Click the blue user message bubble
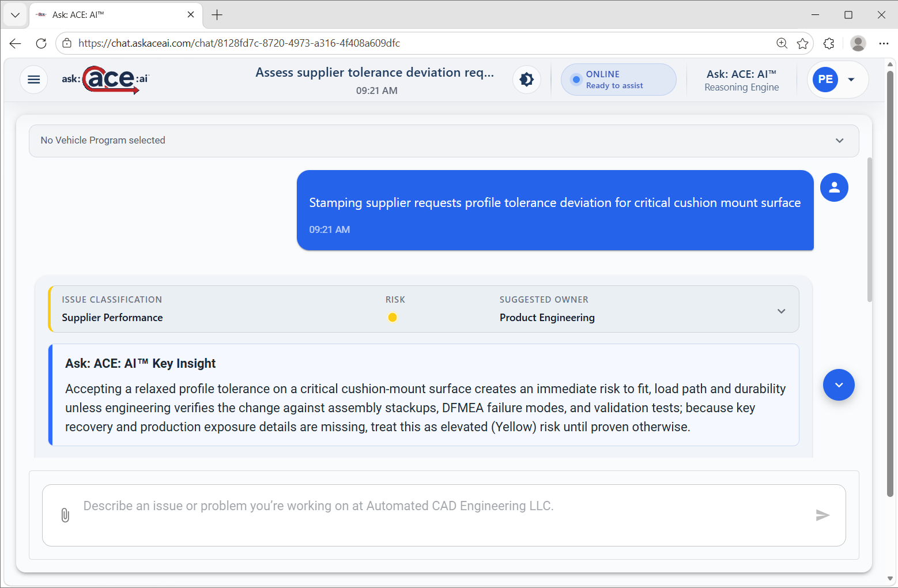The width and height of the screenshot is (898, 588). tap(555, 210)
